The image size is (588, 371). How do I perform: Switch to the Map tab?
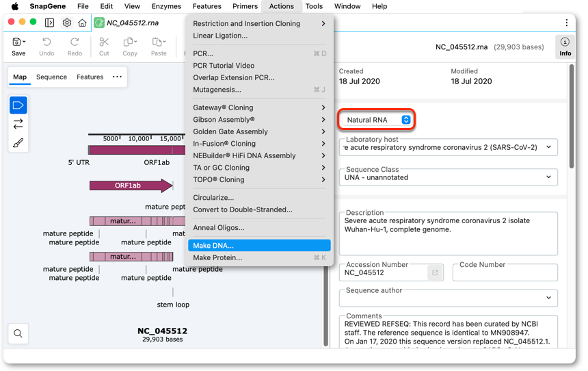coord(20,77)
